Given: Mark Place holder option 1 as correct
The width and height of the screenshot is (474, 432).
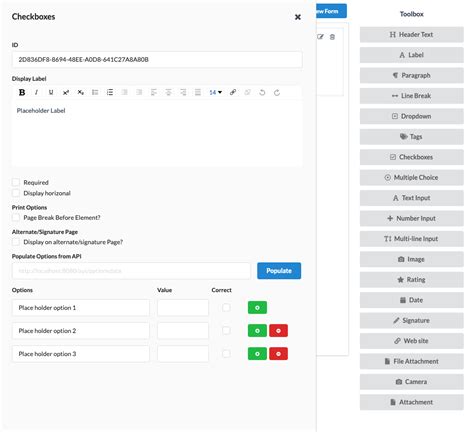Looking at the screenshot, I should pyautogui.click(x=226, y=307).
